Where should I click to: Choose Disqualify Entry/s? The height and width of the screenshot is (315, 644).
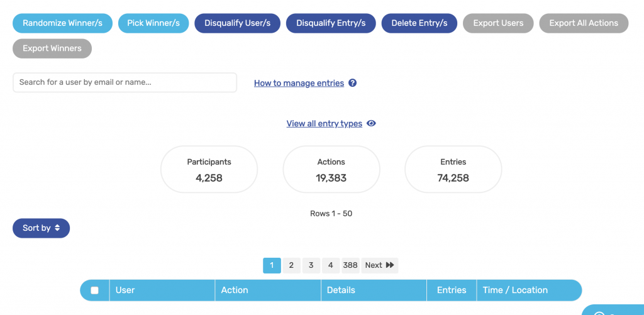tap(331, 23)
